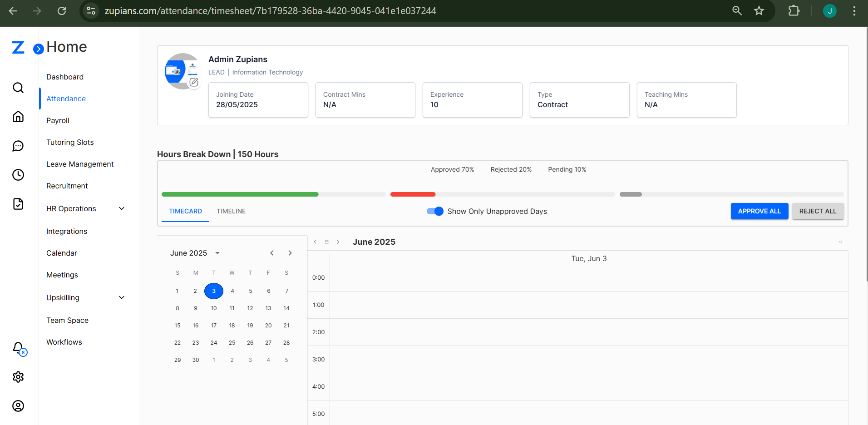Screen dimensions: 868x425
Task: Open the settings gear icon
Action: pos(18,377)
